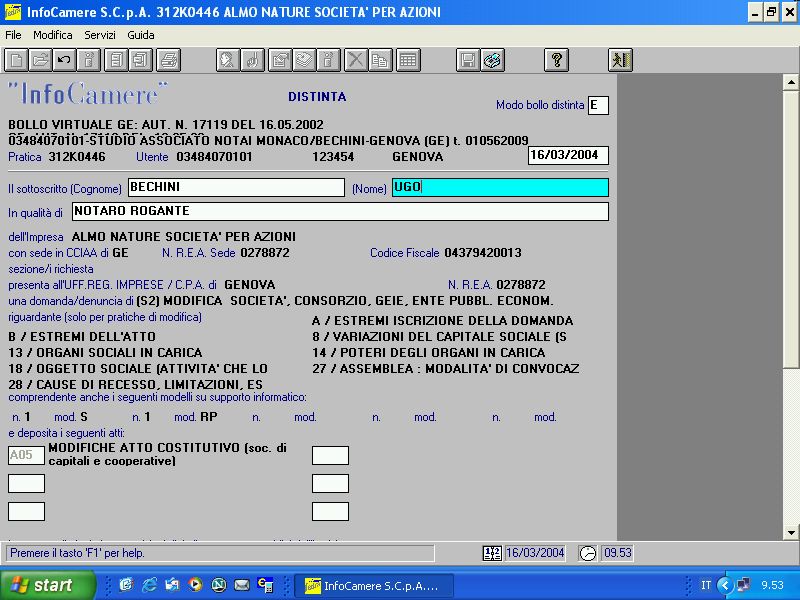
Task: Click the line 28 / CAUSE DI RECESSO
Action: [135, 384]
